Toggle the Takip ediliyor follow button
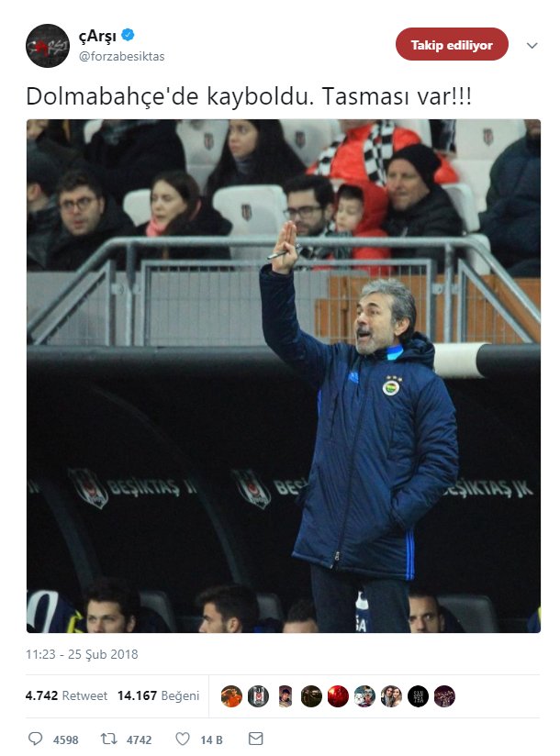The image size is (560, 756). click(x=452, y=44)
